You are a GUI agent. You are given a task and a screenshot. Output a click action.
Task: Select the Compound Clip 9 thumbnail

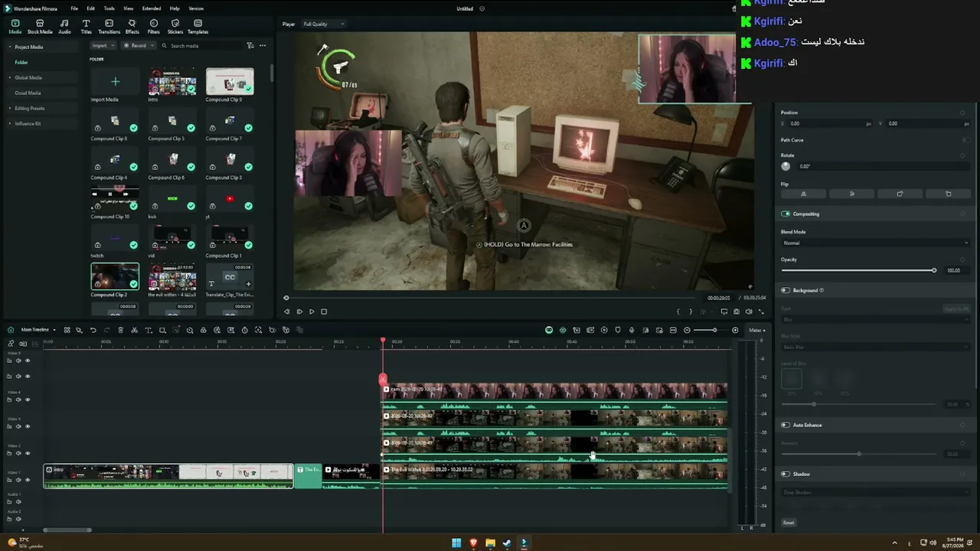coord(230,81)
